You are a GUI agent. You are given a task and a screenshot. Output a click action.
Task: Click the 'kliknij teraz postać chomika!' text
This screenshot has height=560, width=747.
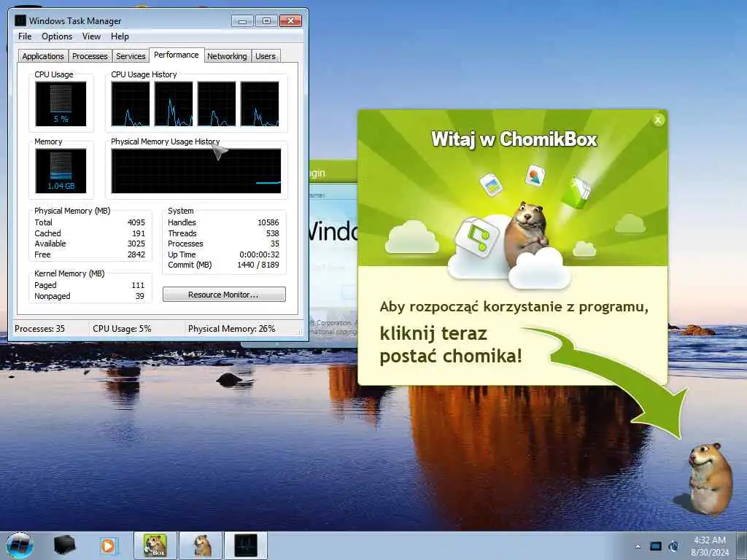[x=451, y=345]
